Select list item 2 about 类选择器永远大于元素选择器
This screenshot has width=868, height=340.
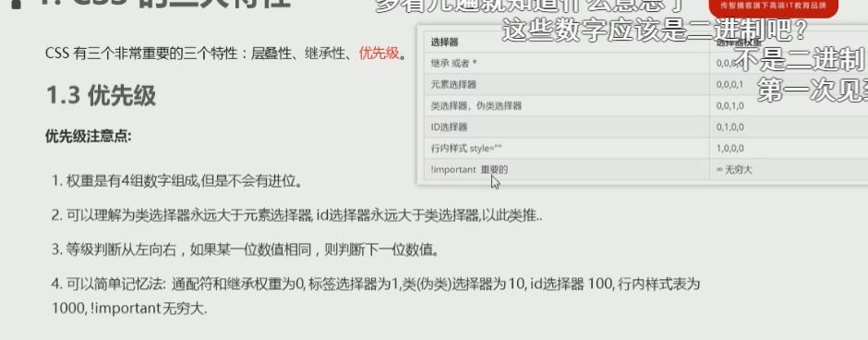[297, 215]
